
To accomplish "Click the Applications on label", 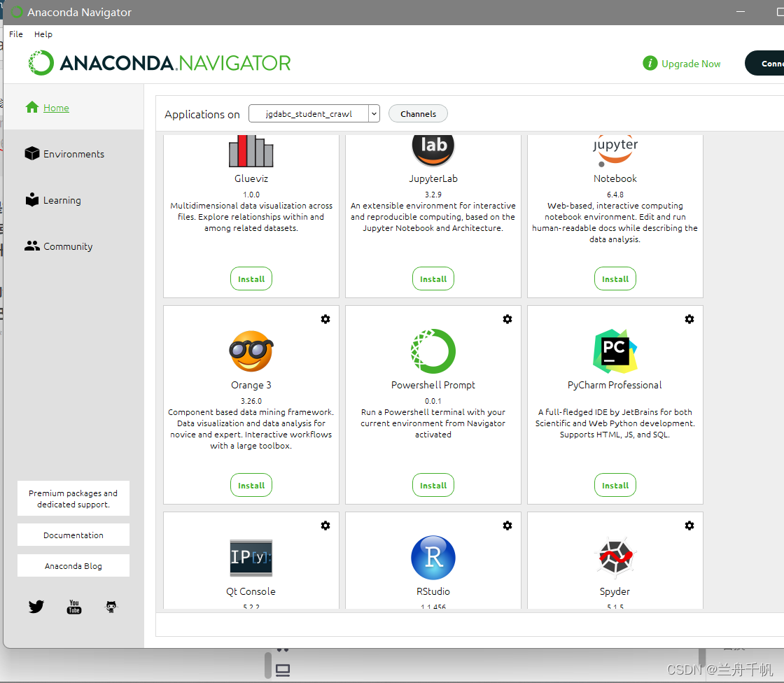I will (202, 115).
